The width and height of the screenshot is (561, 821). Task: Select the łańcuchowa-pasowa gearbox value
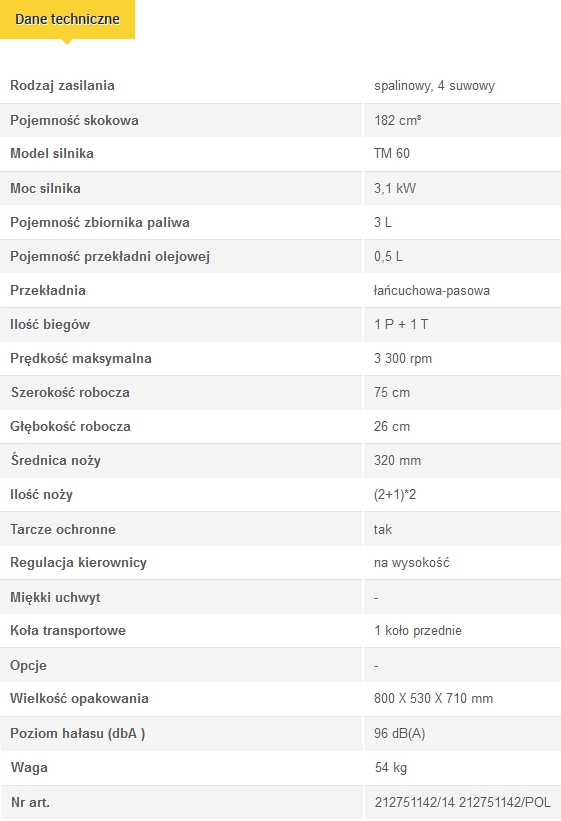click(432, 291)
